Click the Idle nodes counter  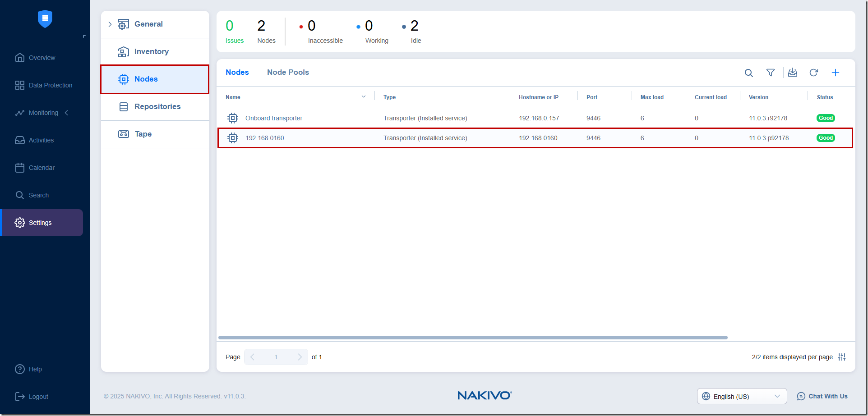(x=411, y=32)
